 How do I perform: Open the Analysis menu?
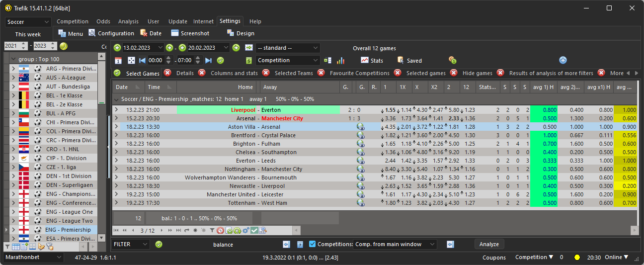pos(128,21)
